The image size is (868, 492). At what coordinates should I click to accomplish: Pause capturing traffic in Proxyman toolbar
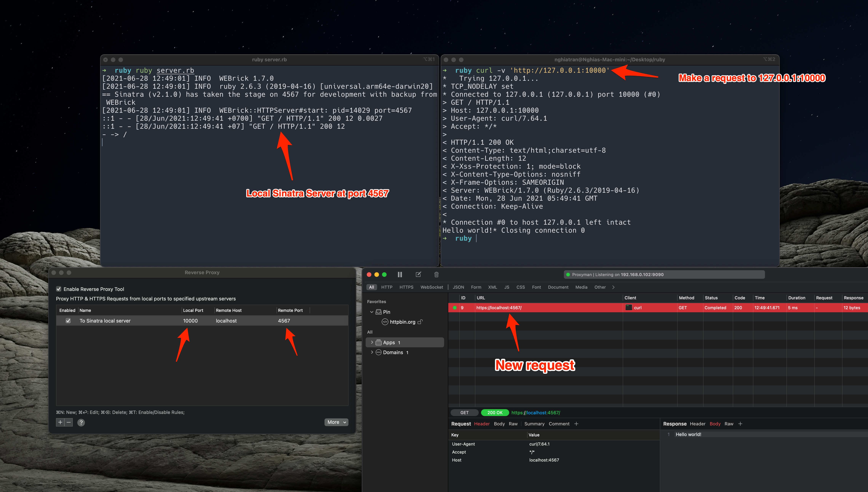pos(400,274)
